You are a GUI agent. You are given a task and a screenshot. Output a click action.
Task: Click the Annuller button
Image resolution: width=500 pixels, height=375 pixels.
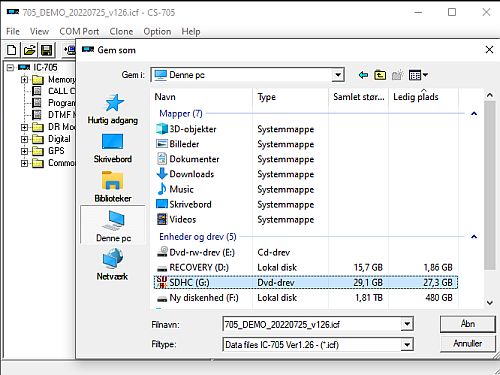point(467,343)
